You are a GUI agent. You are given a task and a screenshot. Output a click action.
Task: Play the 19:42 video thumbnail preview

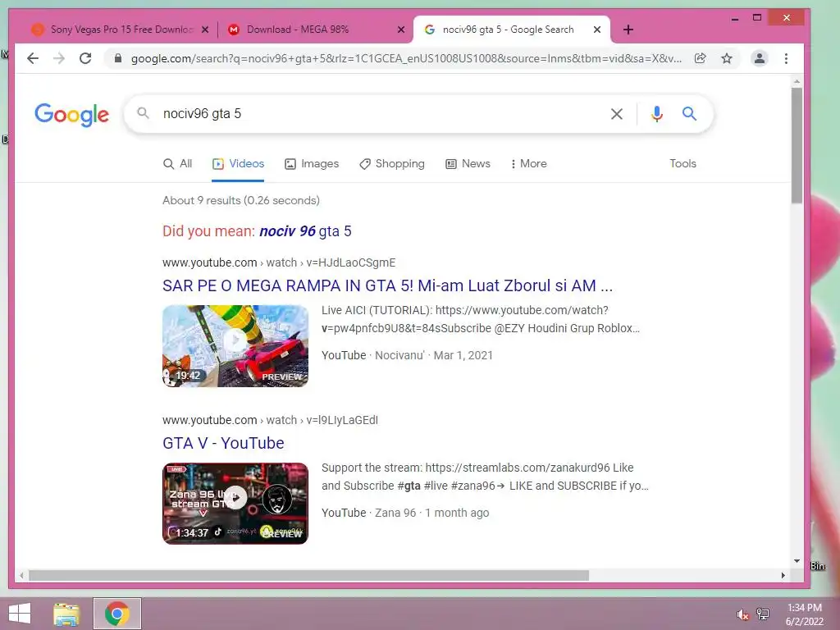click(235, 346)
